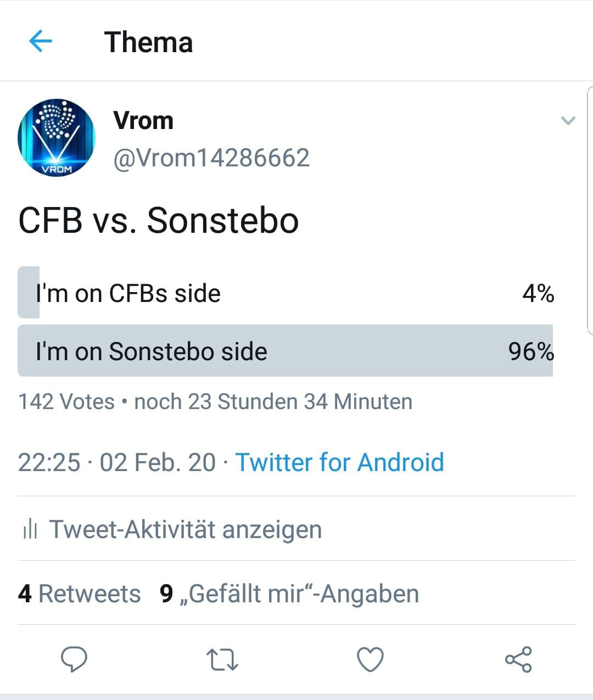593x700 pixels.
Task: Open the Vrom display name
Action: click(143, 121)
